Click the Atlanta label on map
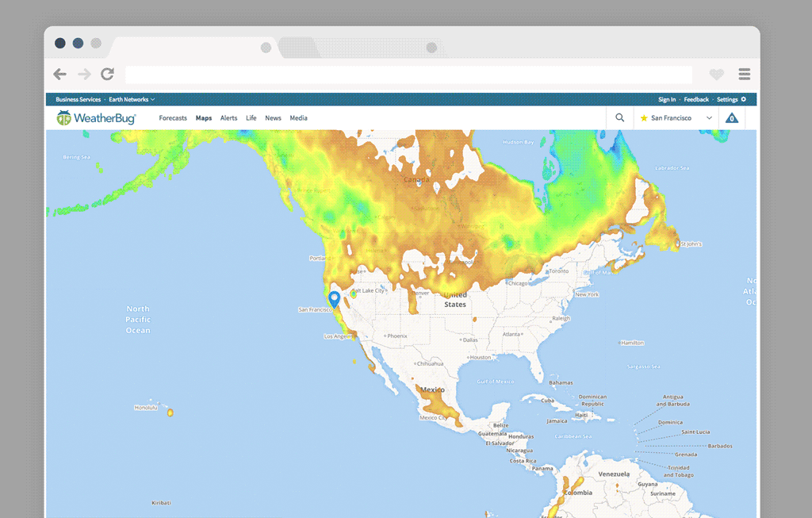The width and height of the screenshot is (812, 518). (511, 334)
